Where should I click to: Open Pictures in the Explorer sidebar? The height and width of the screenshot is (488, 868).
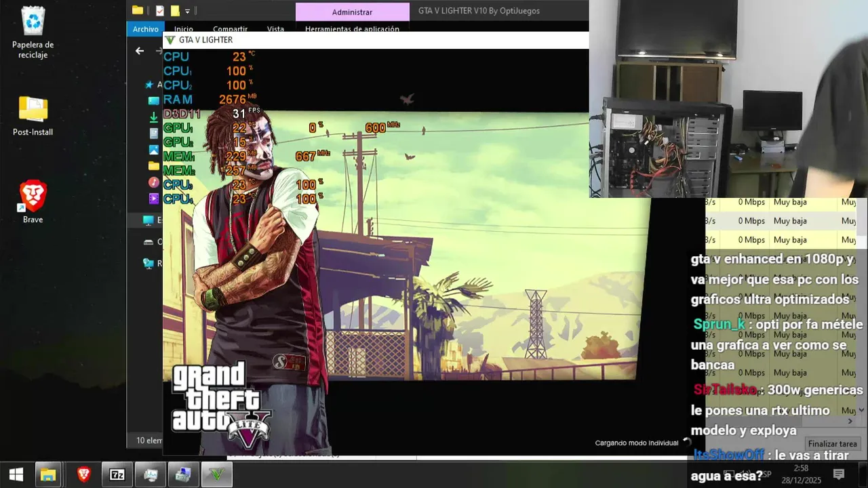click(154, 150)
